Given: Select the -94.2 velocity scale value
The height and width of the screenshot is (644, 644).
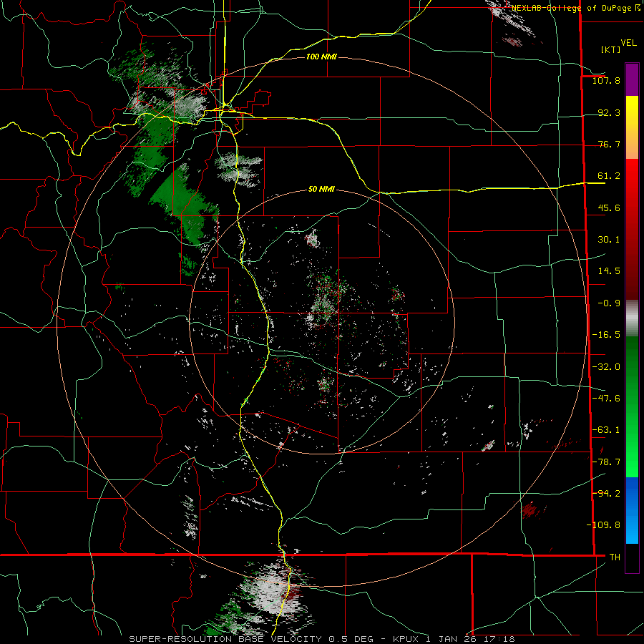Looking at the screenshot, I should tap(606, 494).
